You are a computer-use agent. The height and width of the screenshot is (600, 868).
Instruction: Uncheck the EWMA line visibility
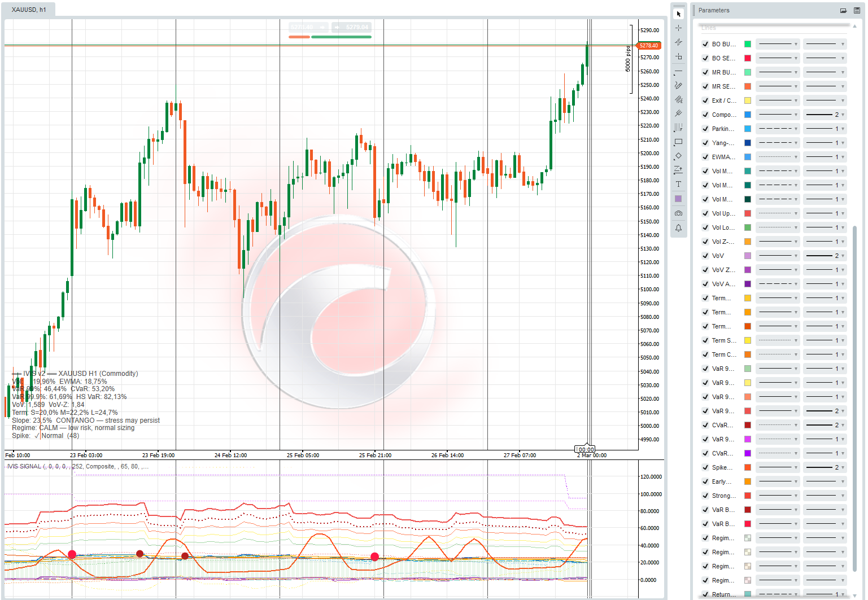(705, 157)
